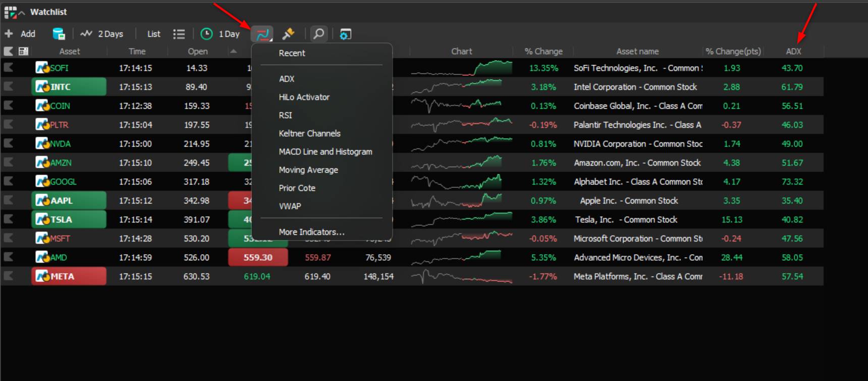
Task: Click the Asset column header
Action: pos(70,52)
